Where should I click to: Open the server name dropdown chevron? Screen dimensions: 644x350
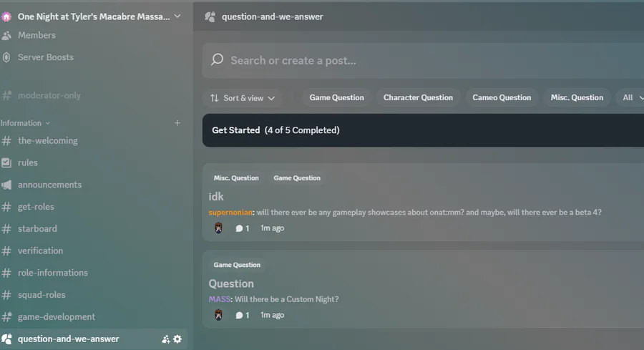pyautogui.click(x=177, y=16)
